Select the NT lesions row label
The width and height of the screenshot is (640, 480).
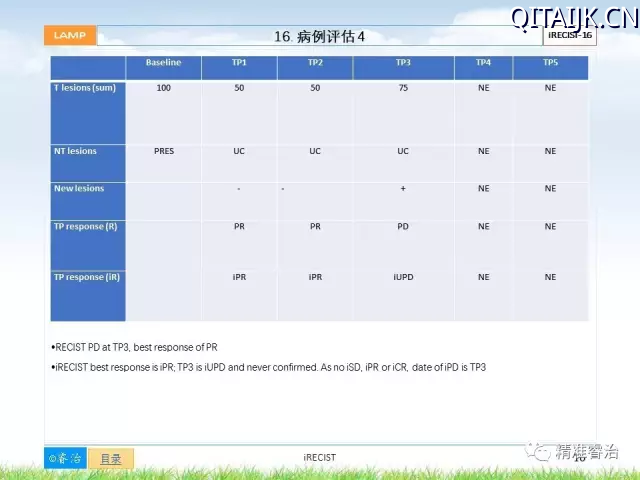(76, 151)
